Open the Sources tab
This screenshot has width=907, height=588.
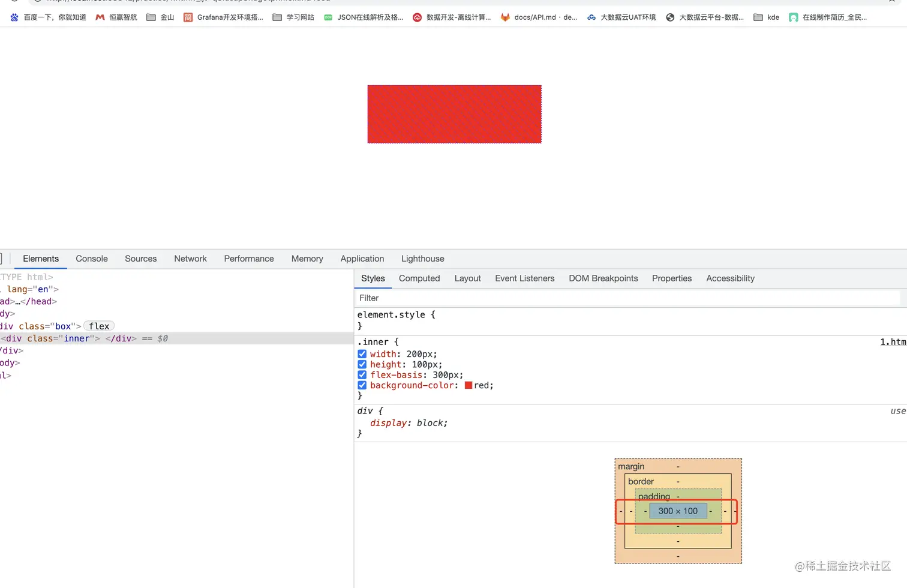[141, 259]
